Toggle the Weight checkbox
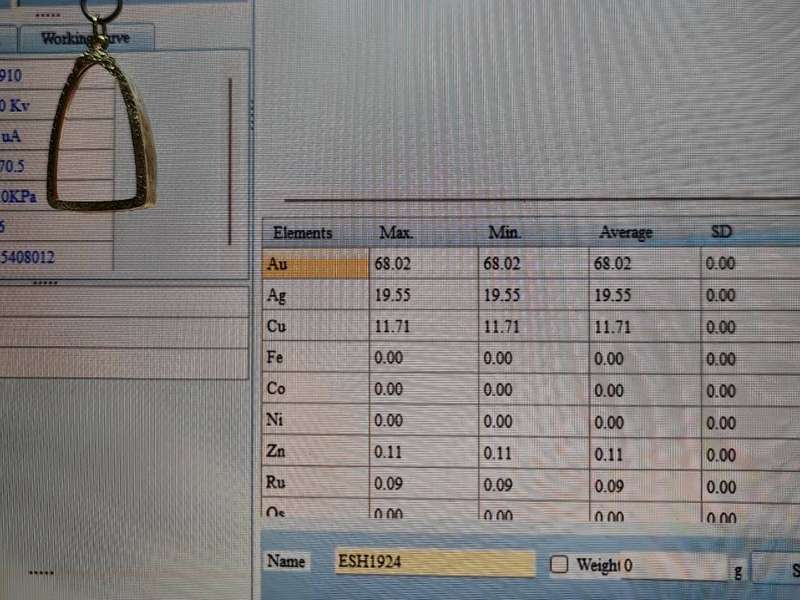 [x=560, y=565]
